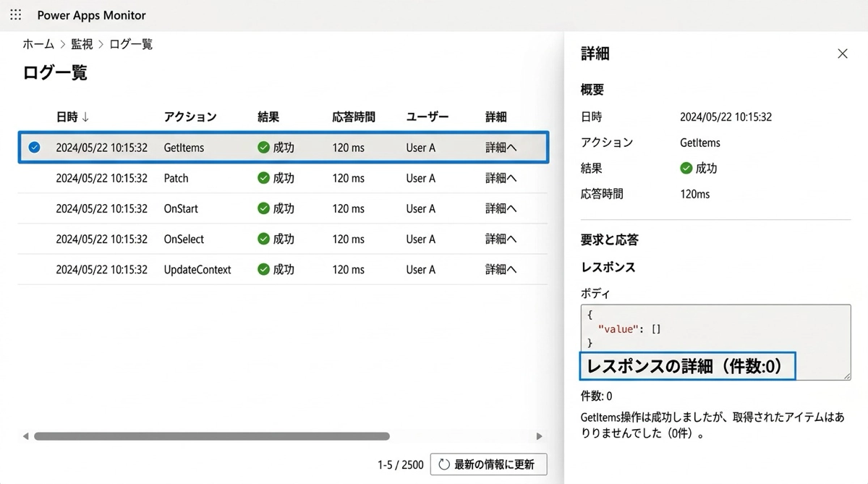Image resolution: width=868 pixels, height=484 pixels.
Task: Navigate to 監視 breadcrumb item
Action: tap(82, 44)
